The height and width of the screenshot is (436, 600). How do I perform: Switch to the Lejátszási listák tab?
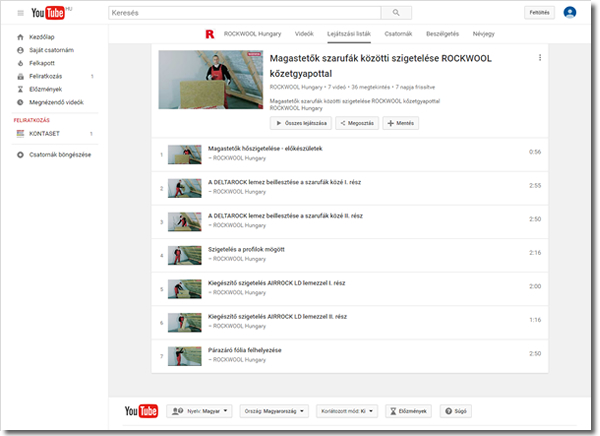349,34
